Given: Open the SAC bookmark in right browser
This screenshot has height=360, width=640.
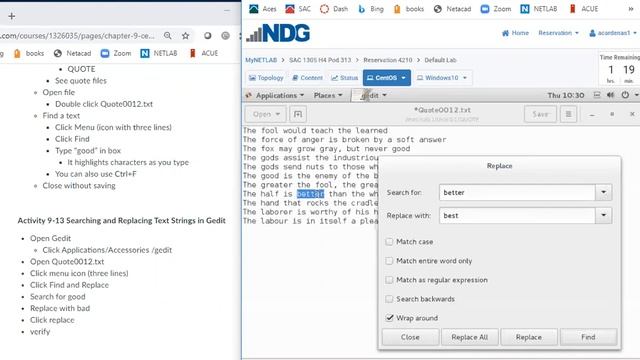Looking at the screenshot, I should (298, 9).
